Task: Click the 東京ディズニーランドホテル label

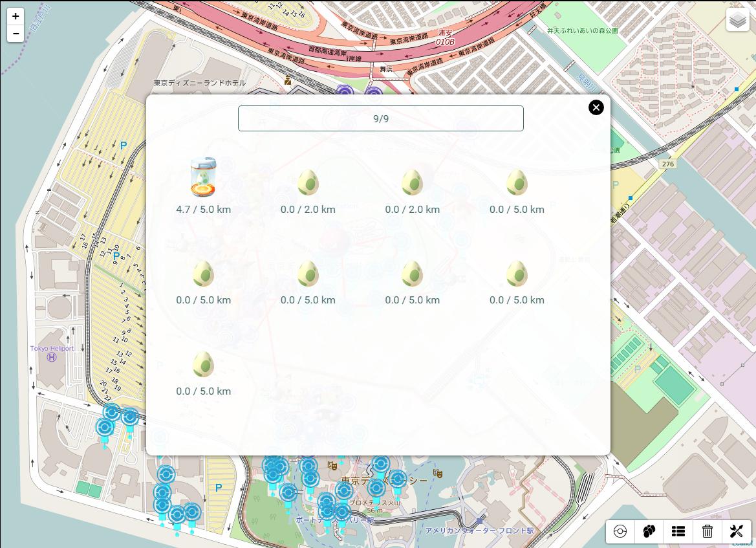Action: (x=200, y=83)
